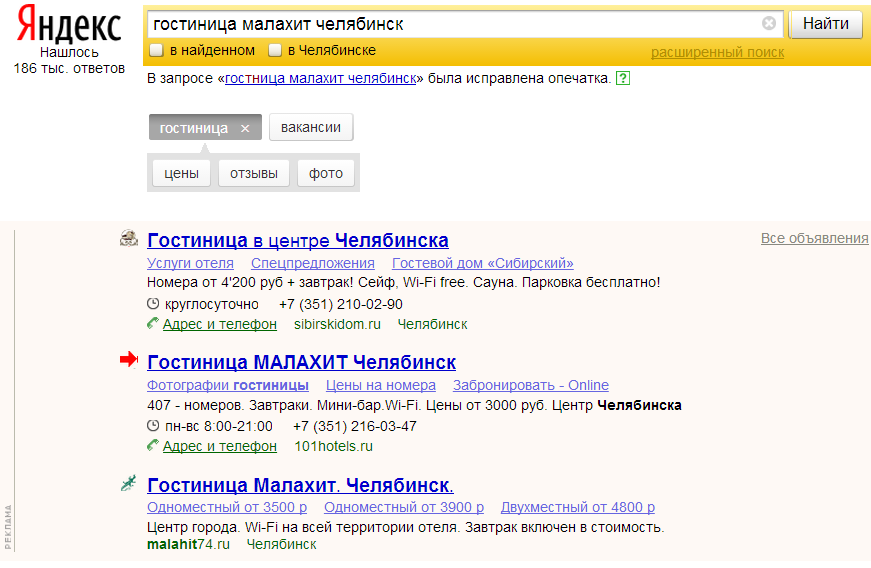Open Все объявления link

(x=814, y=238)
